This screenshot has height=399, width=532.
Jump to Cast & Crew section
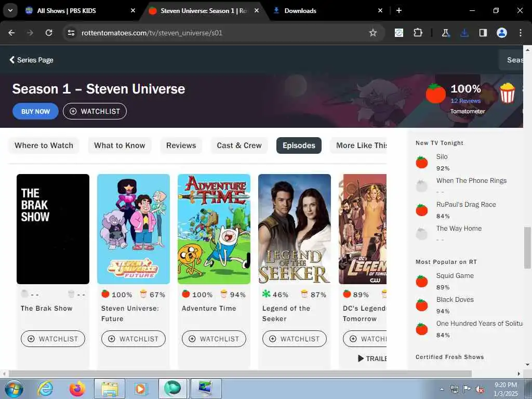pyautogui.click(x=239, y=145)
